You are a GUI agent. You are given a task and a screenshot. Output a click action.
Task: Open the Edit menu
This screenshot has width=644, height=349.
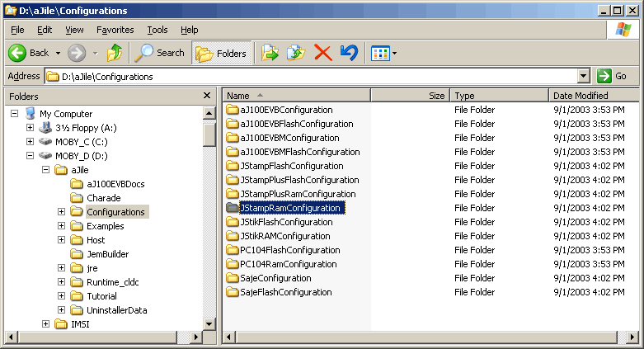45,30
